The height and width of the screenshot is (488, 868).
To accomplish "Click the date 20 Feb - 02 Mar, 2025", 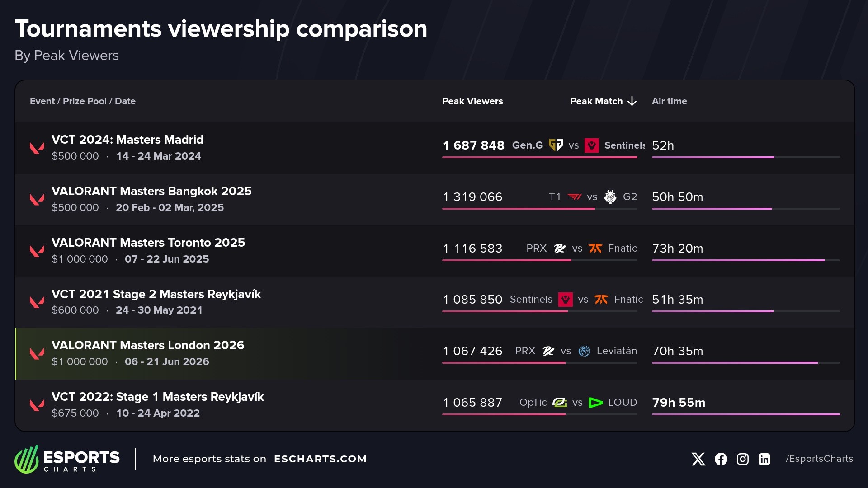I will (x=170, y=207).
